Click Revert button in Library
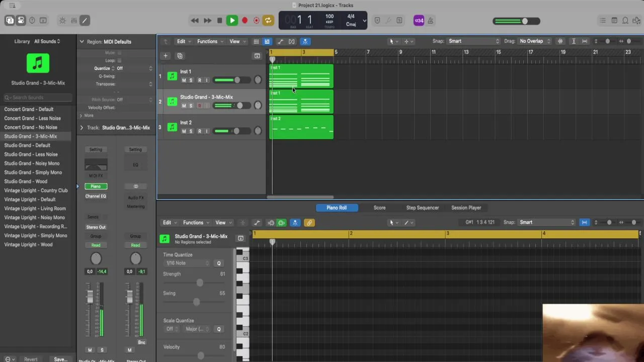The image size is (644, 362). (31, 359)
